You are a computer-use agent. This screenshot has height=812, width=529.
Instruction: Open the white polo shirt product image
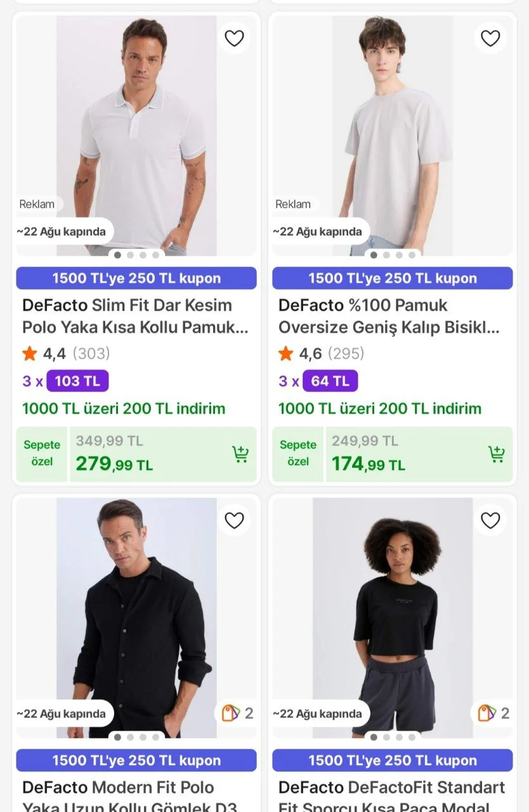click(x=136, y=133)
